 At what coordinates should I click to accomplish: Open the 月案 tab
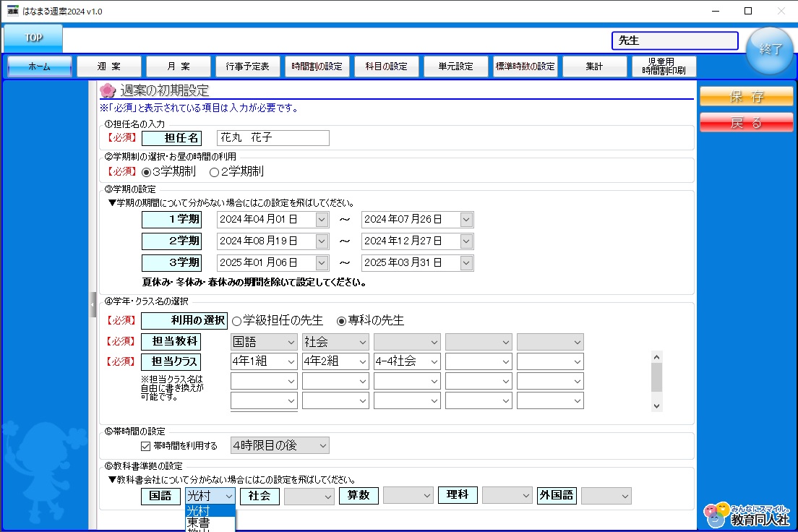tap(178, 66)
